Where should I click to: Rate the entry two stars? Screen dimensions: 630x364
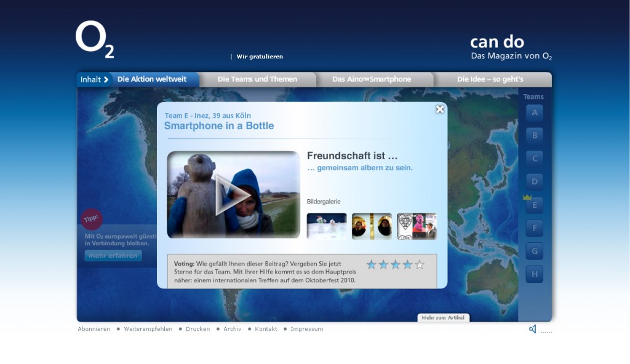(x=383, y=264)
